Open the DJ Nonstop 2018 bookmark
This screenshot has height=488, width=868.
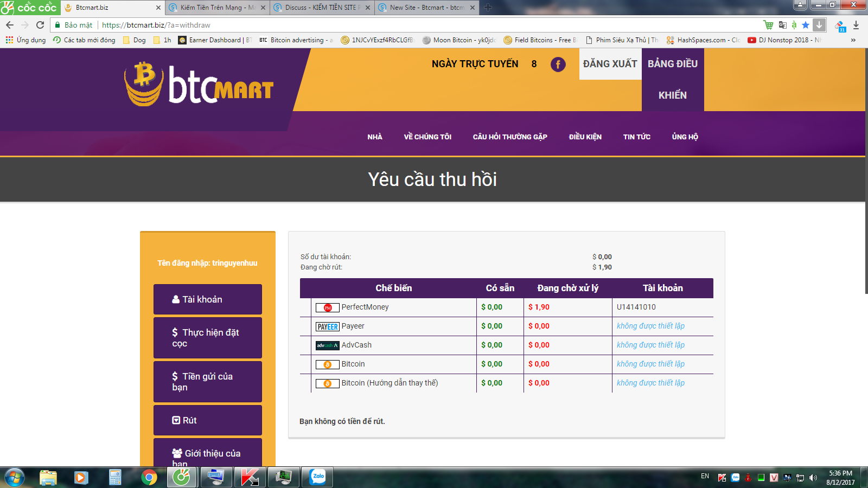tap(785, 40)
